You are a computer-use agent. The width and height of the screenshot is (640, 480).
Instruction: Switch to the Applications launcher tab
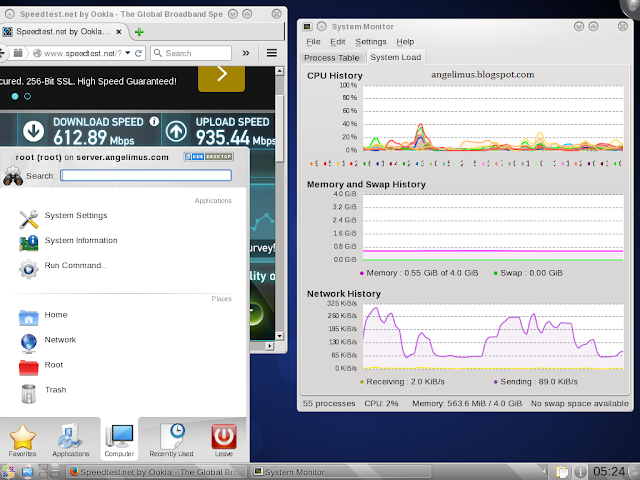pos(71,440)
